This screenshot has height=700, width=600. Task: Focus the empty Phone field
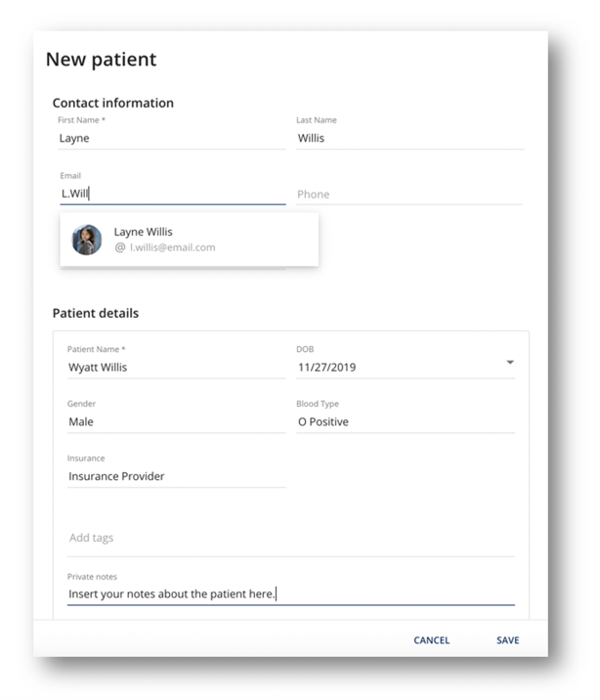click(408, 194)
